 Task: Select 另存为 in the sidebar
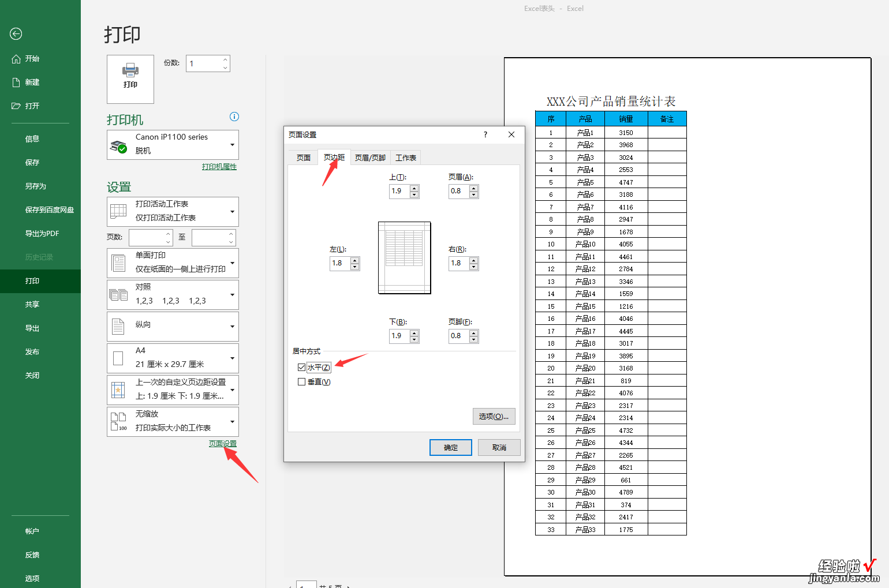pos(35,186)
